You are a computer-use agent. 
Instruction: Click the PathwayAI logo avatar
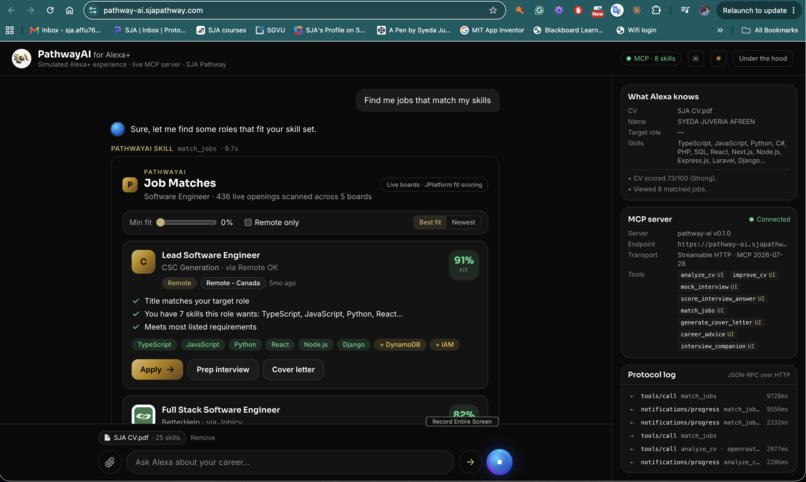(22, 59)
